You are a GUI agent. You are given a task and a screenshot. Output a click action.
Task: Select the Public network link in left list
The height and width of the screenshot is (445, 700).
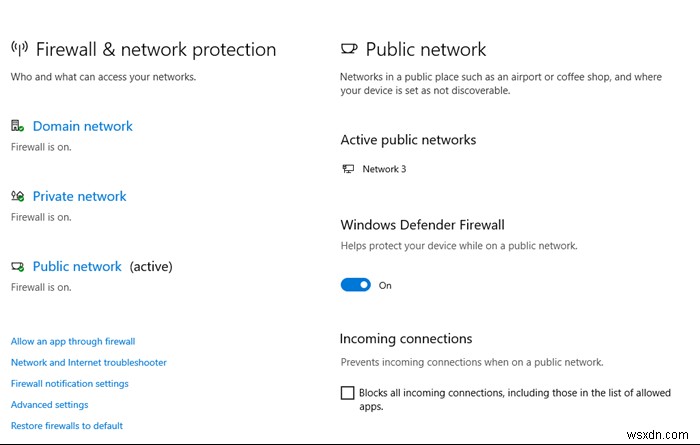click(x=77, y=267)
